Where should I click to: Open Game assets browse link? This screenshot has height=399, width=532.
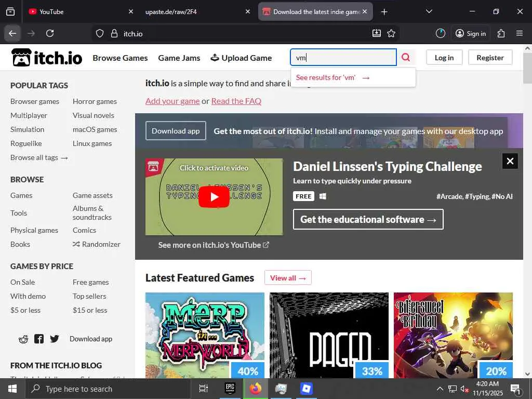[92, 195]
